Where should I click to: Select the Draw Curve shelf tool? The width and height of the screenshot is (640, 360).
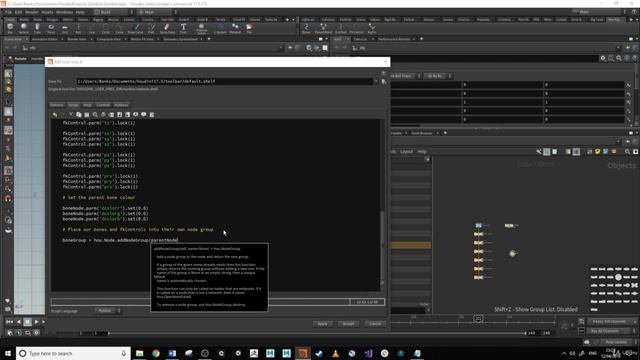136,28
